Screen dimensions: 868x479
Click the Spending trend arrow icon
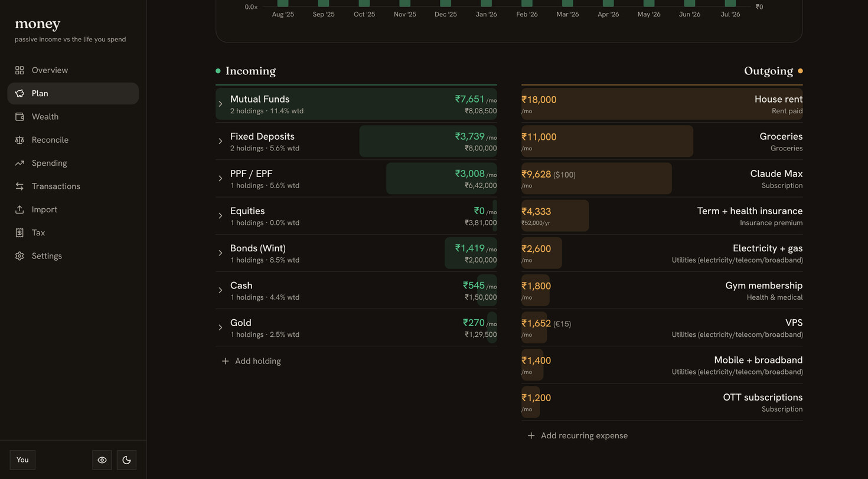click(x=19, y=163)
